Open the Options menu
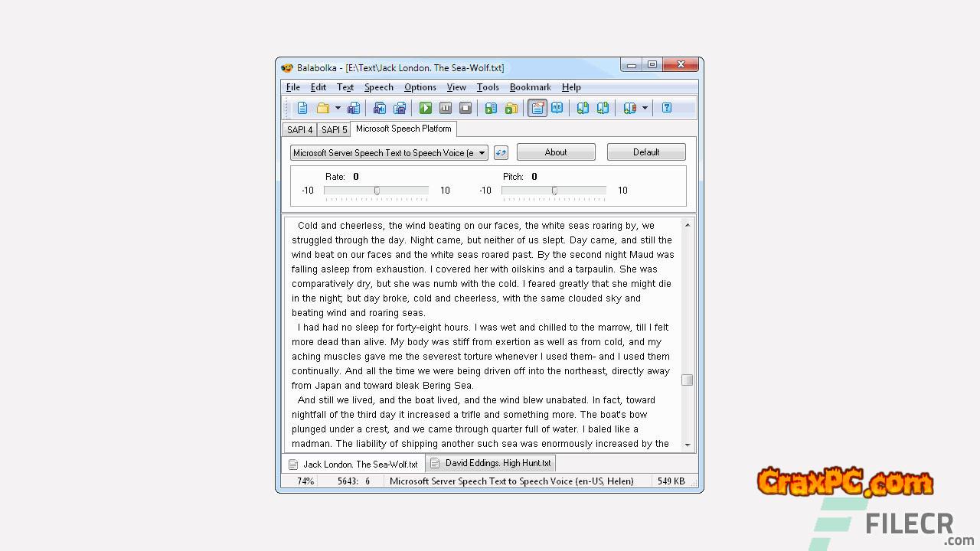This screenshot has height=551, width=980. tap(420, 87)
